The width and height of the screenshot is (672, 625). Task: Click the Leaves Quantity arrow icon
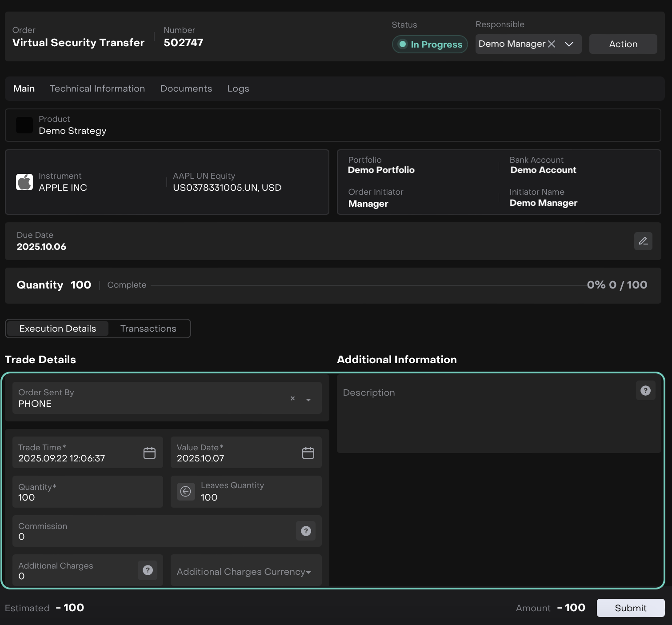pos(186,491)
